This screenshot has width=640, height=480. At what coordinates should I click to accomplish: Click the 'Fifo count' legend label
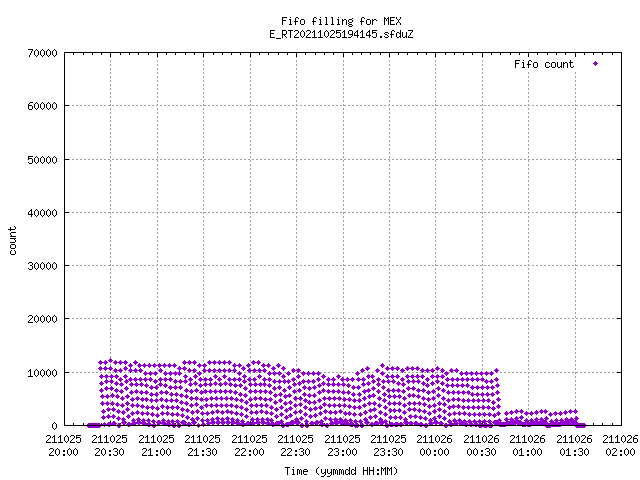click(x=544, y=64)
